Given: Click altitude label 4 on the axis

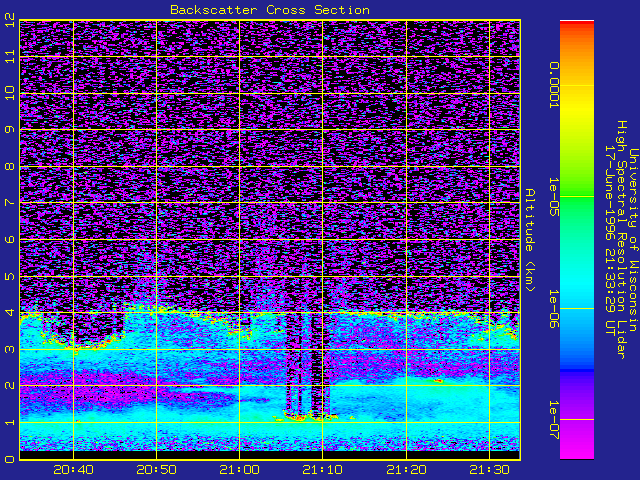Looking at the screenshot, I should point(10,313).
